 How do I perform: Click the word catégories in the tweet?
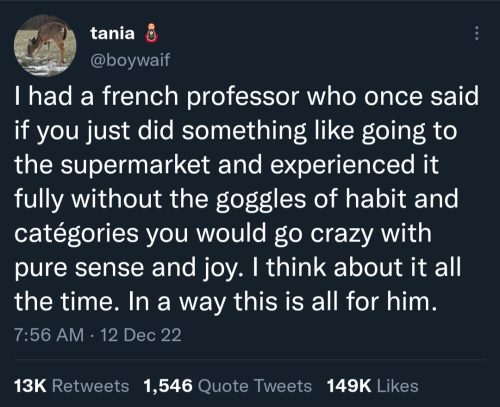pyautogui.click(x=76, y=233)
